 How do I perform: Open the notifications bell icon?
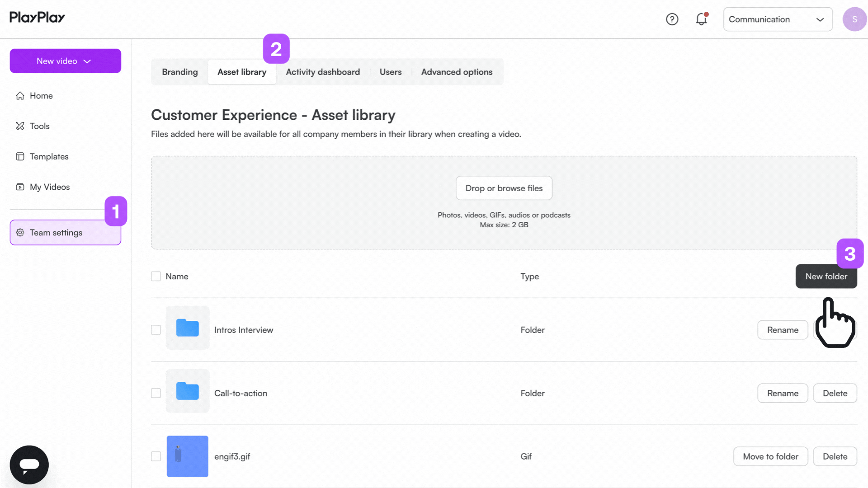coord(701,19)
